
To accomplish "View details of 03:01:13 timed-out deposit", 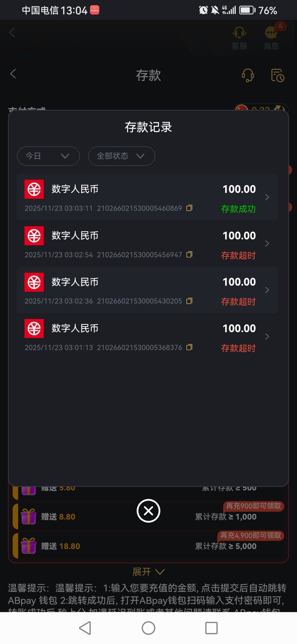I will tap(266, 336).
